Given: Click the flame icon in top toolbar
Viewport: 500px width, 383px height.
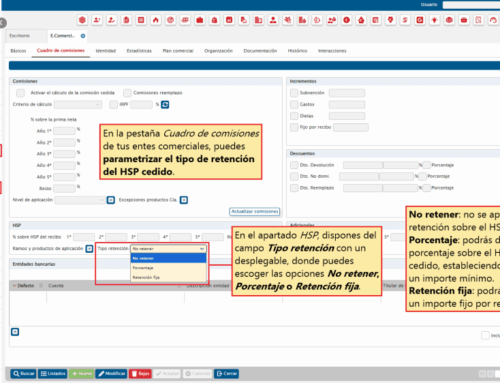Looking at the screenshot, I should 156,20.
